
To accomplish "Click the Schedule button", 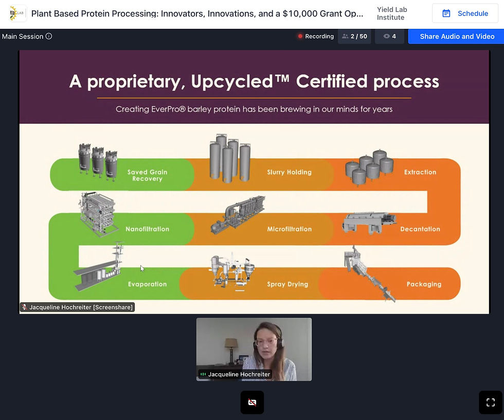I will coord(465,13).
